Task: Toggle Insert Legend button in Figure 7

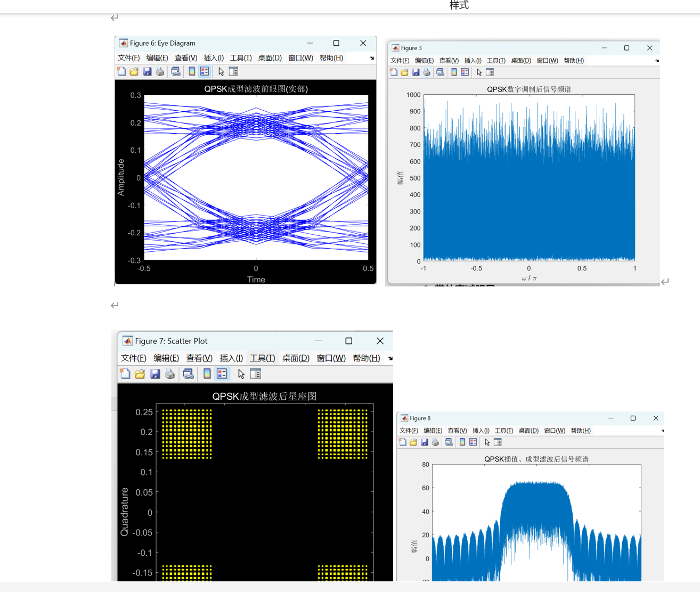Action: (x=222, y=374)
